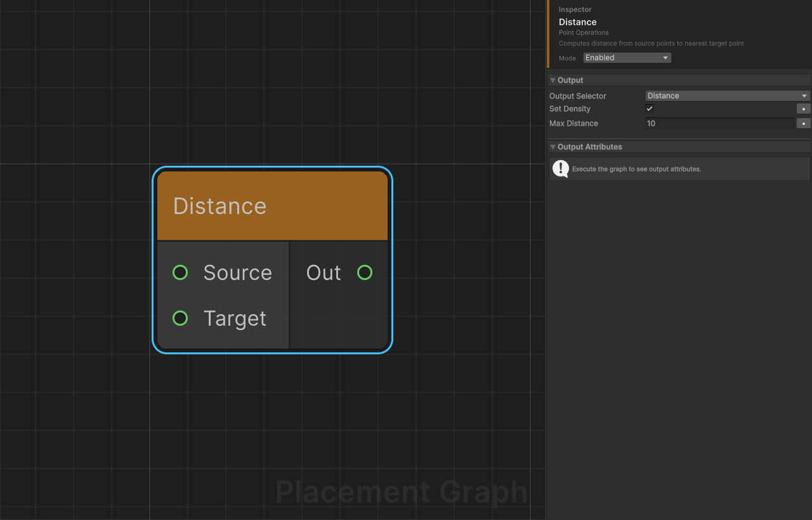Toggle the Set Density checkbox
This screenshot has width=812, height=520.
click(x=650, y=109)
